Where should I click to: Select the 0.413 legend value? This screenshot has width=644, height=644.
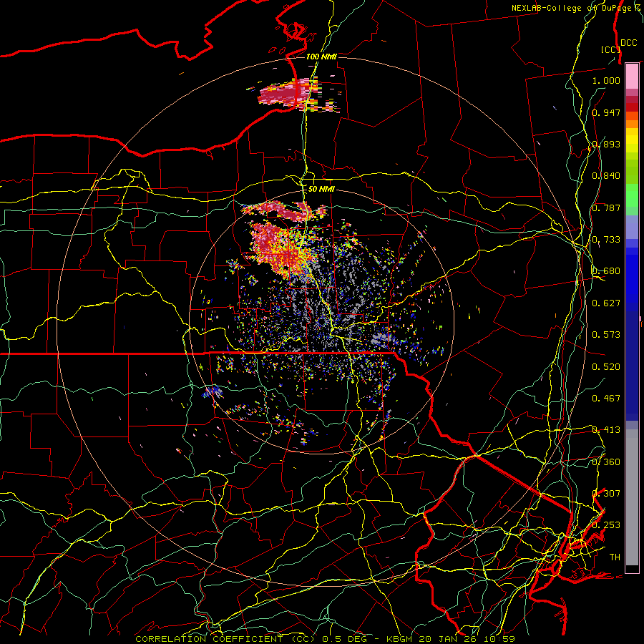click(606, 430)
